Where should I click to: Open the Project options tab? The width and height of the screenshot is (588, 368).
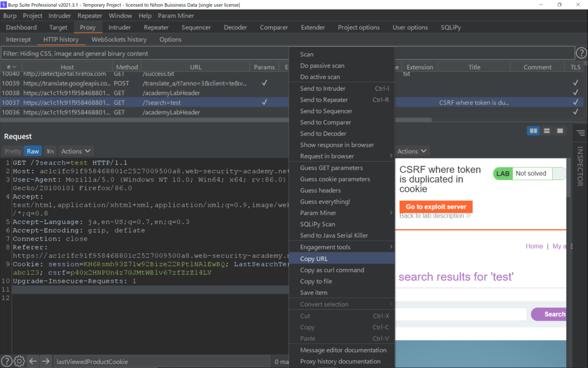pyautogui.click(x=359, y=27)
